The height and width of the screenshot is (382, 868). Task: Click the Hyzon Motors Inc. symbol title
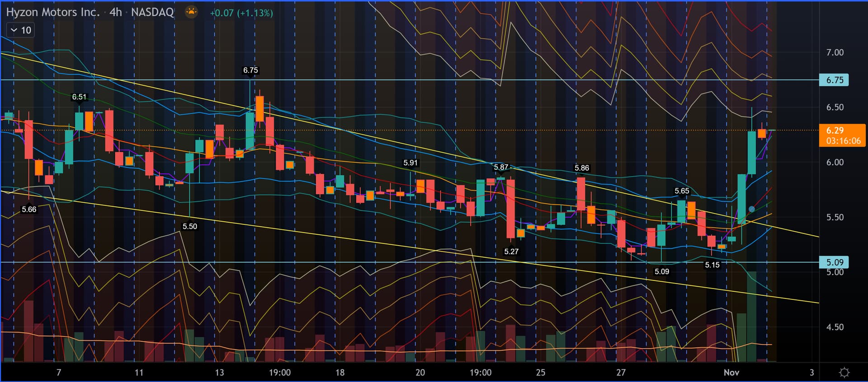pyautogui.click(x=52, y=12)
